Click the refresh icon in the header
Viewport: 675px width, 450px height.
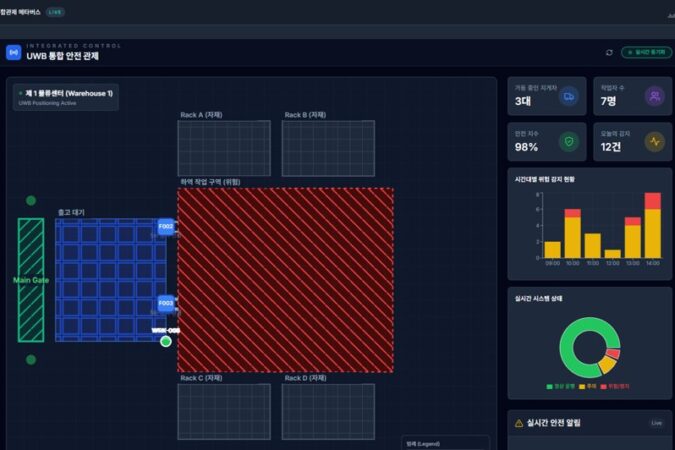coord(609,52)
